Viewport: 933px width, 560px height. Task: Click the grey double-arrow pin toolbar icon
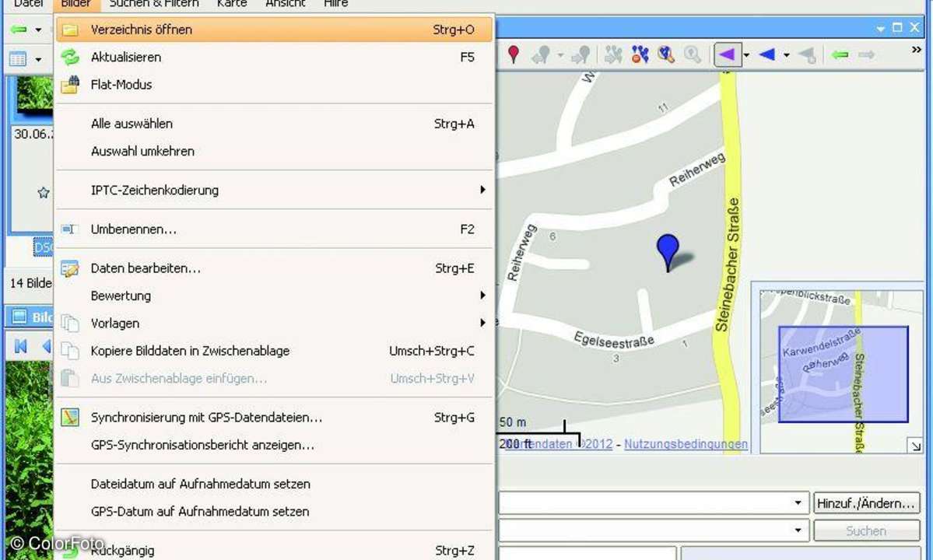pyautogui.click(x=542, y=54)
